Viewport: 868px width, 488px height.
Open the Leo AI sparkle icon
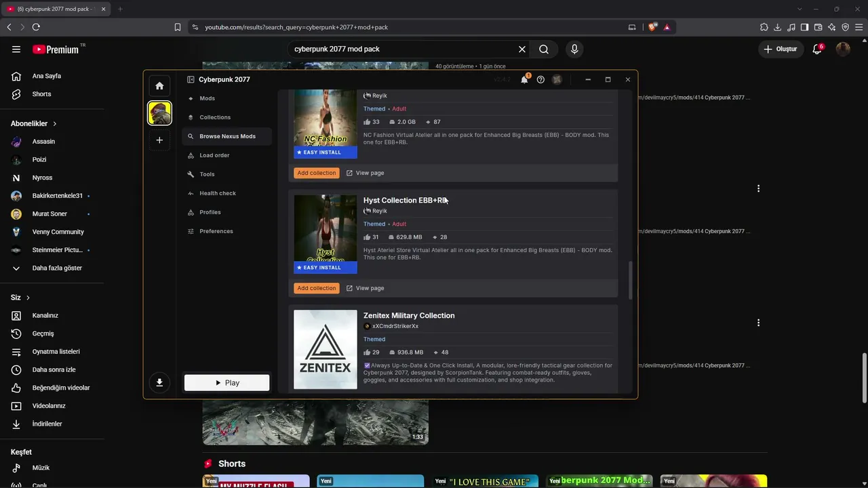click(832, 27)
